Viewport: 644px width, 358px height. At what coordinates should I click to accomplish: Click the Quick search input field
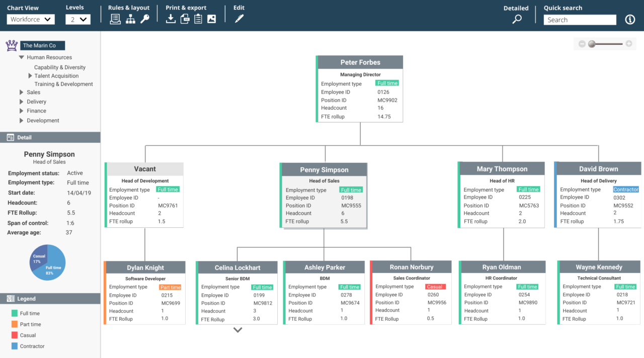(x=580, y=20)
